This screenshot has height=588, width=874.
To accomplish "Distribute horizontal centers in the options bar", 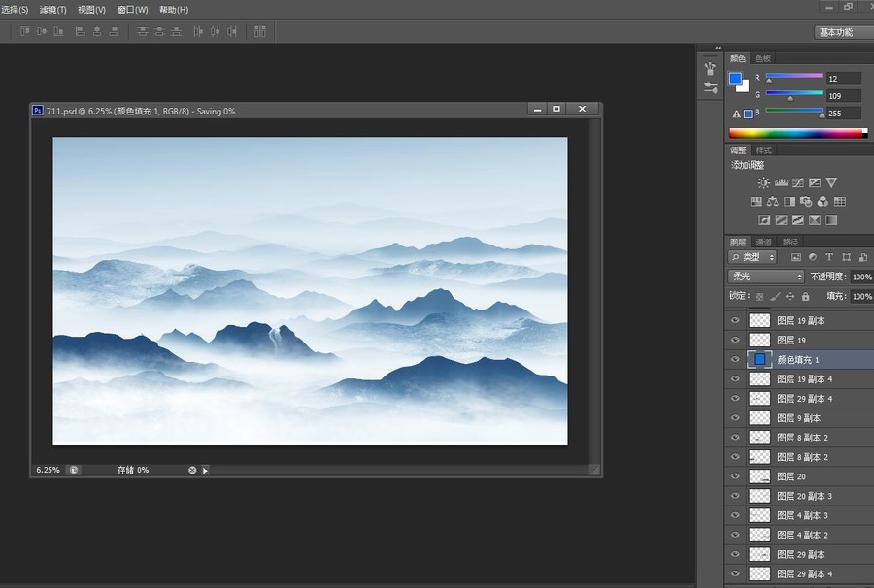I will tap(216, 32).
